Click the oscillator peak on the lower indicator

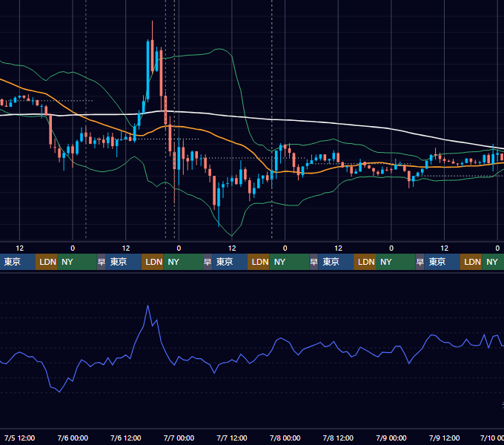point(147,306)
